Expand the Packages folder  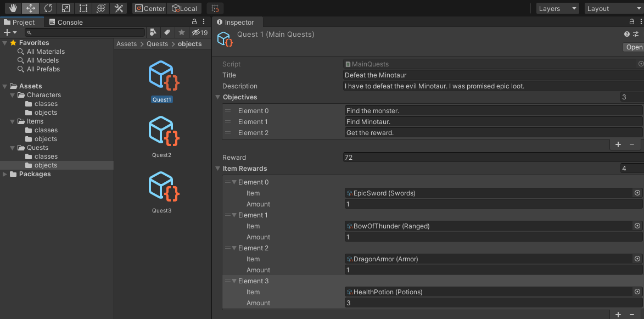coord(5,174)
